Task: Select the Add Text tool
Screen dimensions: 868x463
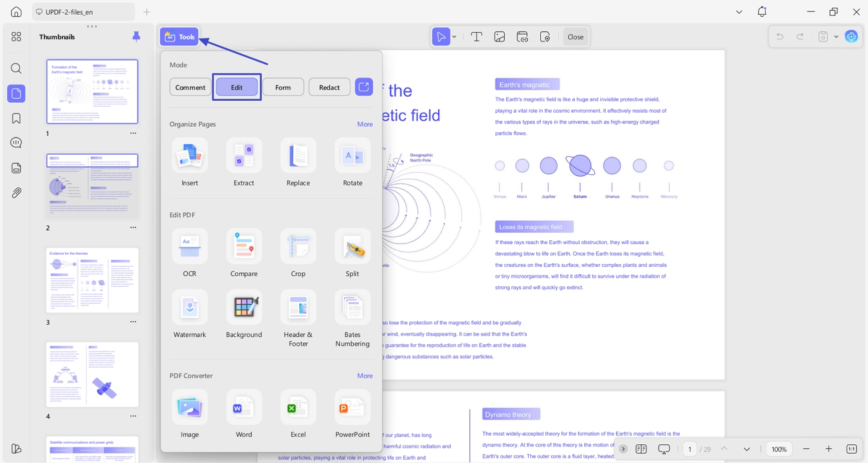Action: [x=476, y=37]
